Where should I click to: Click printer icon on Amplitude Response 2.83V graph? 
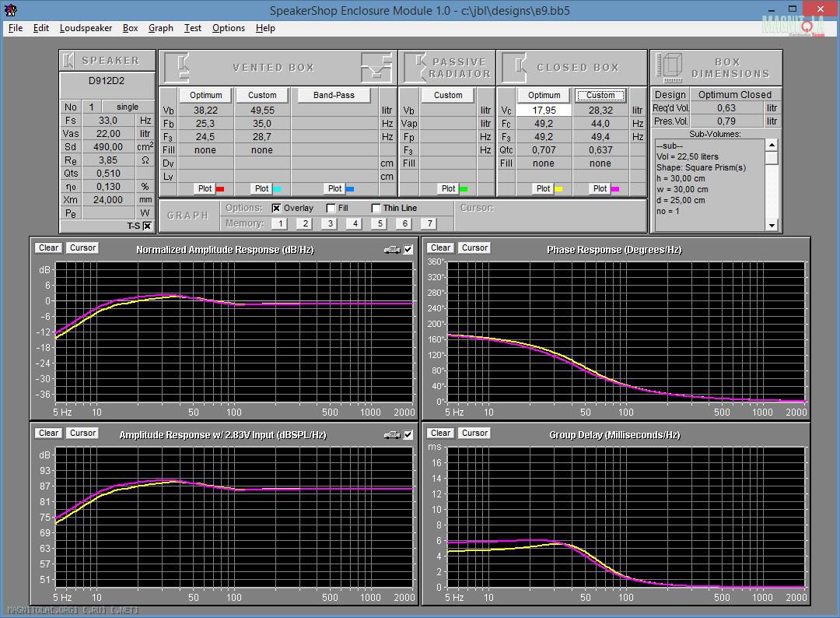point(392,435)
